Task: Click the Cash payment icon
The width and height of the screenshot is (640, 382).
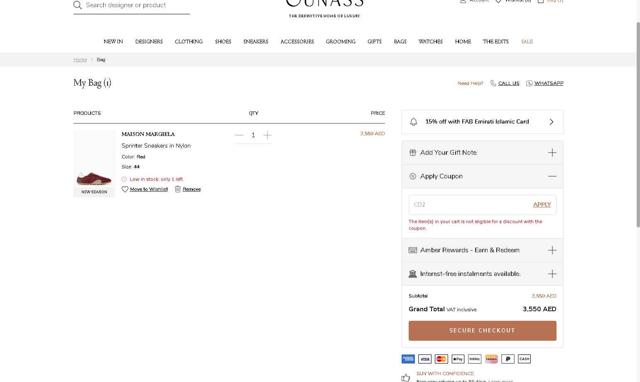Action: [x=524, y=359]
